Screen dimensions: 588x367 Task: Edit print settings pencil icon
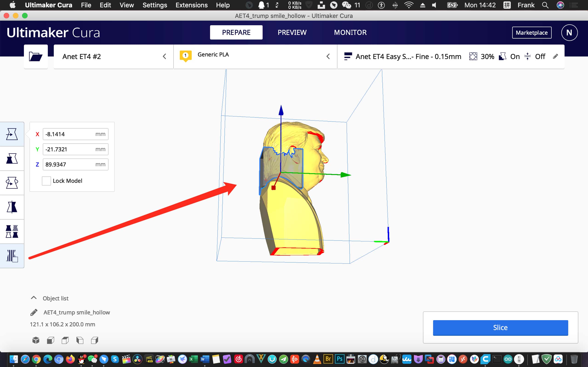click(555, 56)
